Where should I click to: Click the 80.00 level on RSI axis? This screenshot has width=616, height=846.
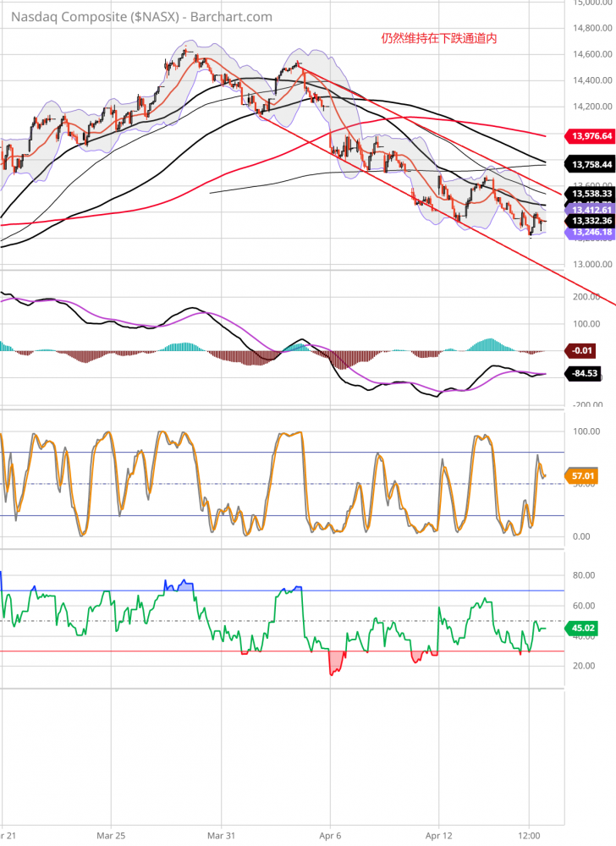point(585,575)
